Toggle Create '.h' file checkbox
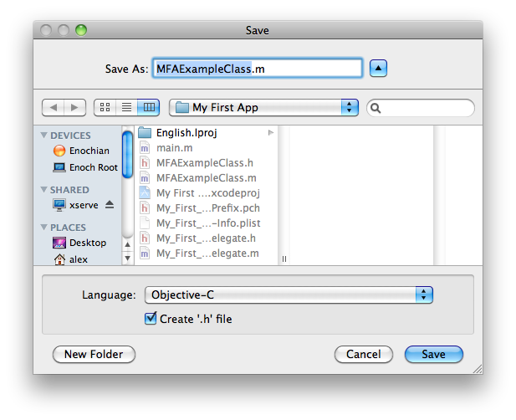 pyautogui.click(x=151, y=319)
